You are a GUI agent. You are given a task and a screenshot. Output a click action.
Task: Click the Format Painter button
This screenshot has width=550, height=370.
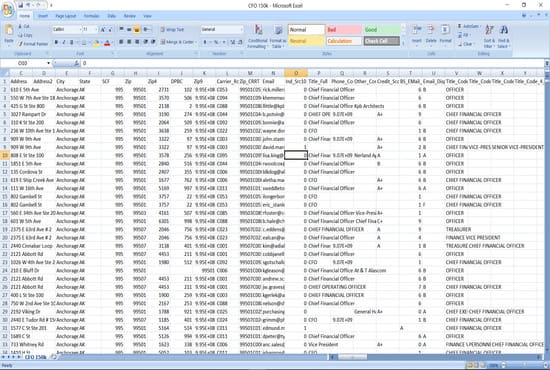(x=33, y=44)
